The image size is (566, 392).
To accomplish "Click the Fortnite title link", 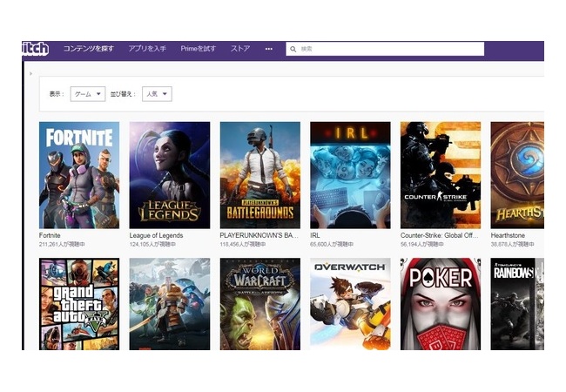I will click(x=50, y=235).
